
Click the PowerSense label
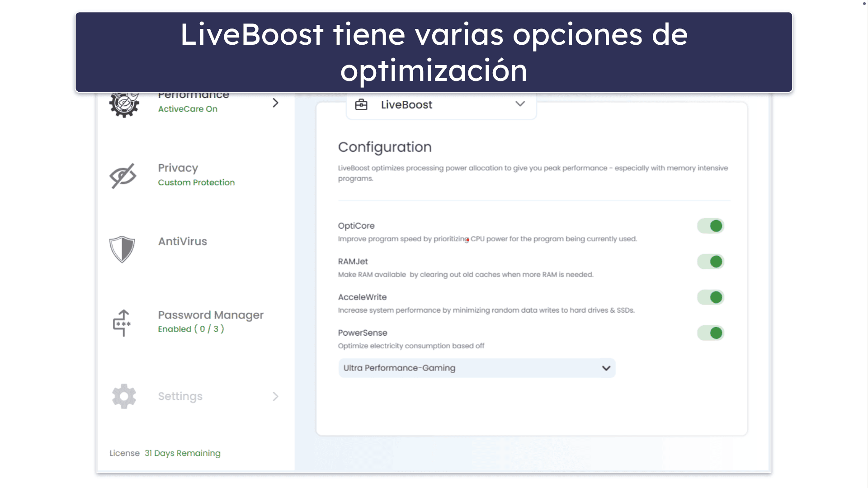[363, 333]
